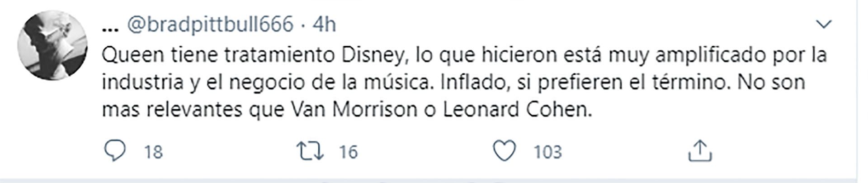Go to the @bradpittbull666 profile handle

click(210, 24)
